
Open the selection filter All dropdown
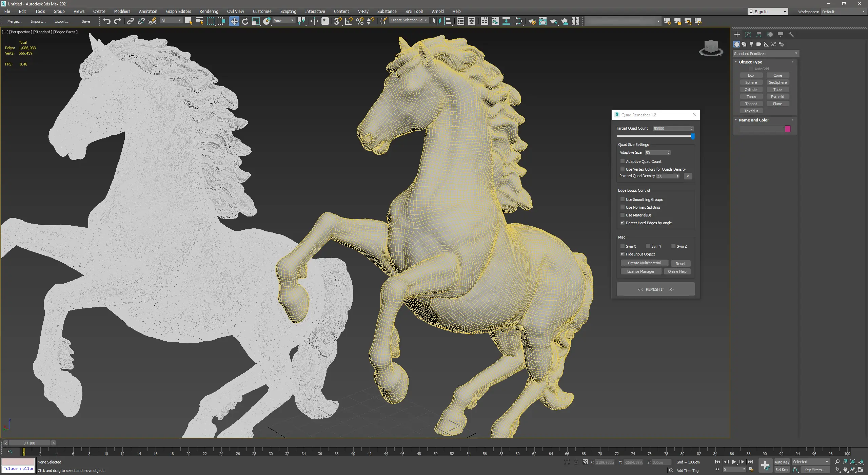coord(171,20)
